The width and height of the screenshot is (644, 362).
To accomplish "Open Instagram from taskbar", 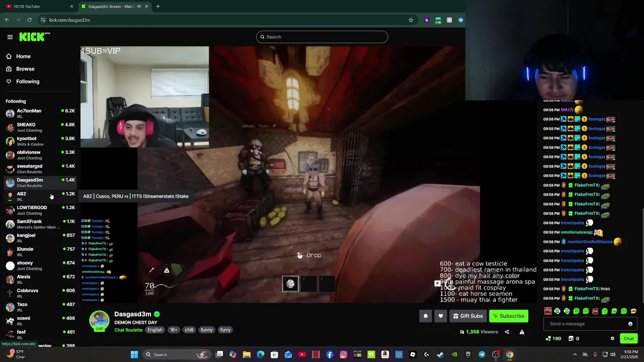I will [344, 354].
